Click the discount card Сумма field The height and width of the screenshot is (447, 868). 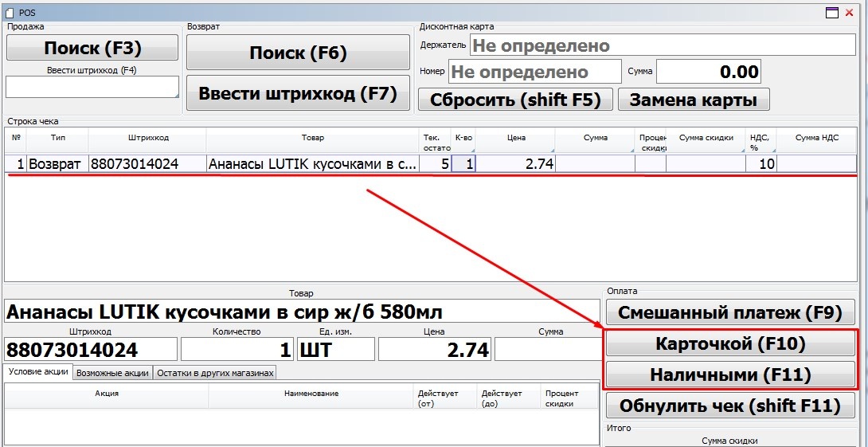click(708, 72)
